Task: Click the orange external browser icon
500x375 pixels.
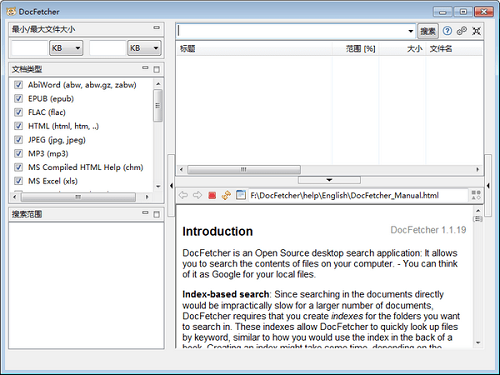Action: 226,195
